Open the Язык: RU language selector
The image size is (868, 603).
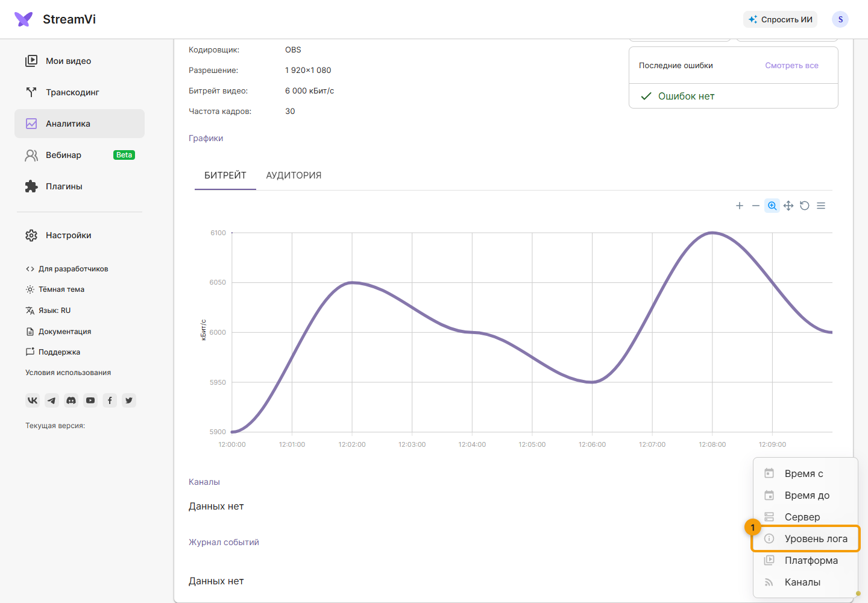(48, 311)
